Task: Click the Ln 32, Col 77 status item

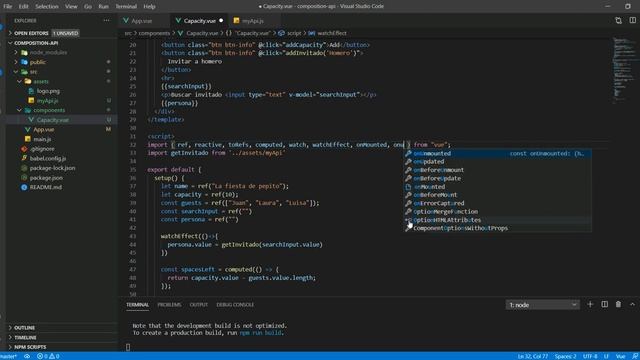Action: pos(533,356)
